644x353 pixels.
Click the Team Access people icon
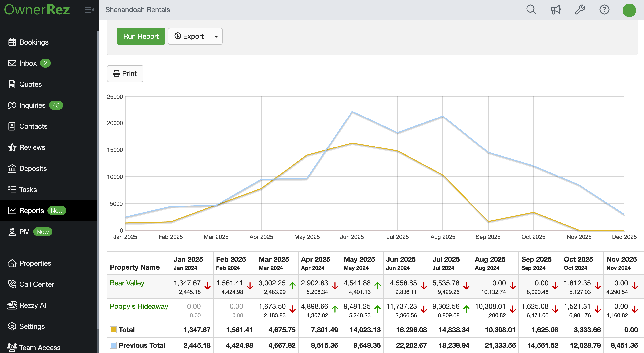point(12,347)
